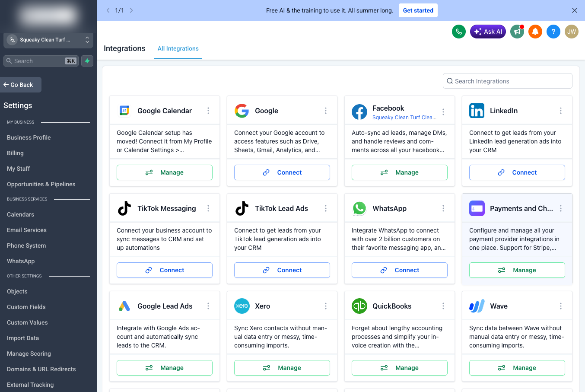Click the green lightning quick actions icon
This screenshot has height=392, width=585.
click(87, 61)
